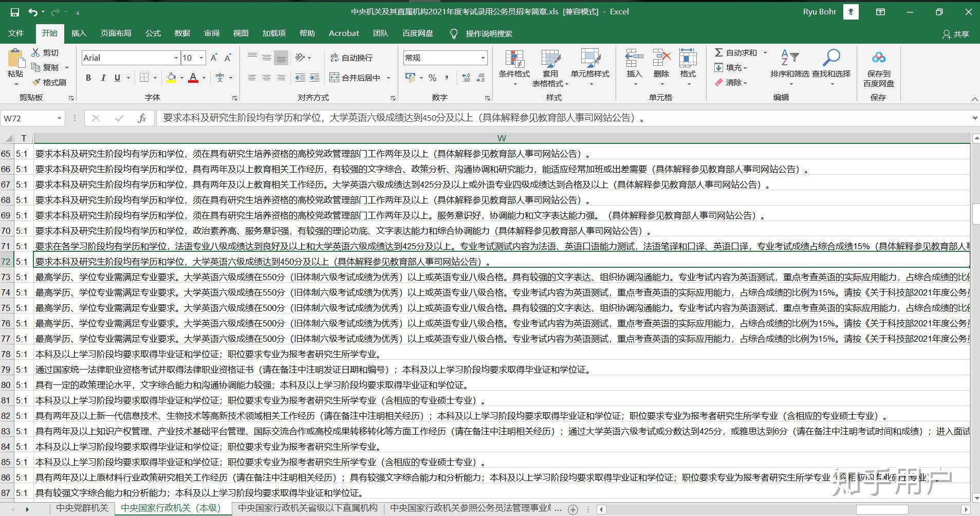980x516 pixels.
Task: Expand the Merge and Center options arrow
Action: [x=389, y=78]
